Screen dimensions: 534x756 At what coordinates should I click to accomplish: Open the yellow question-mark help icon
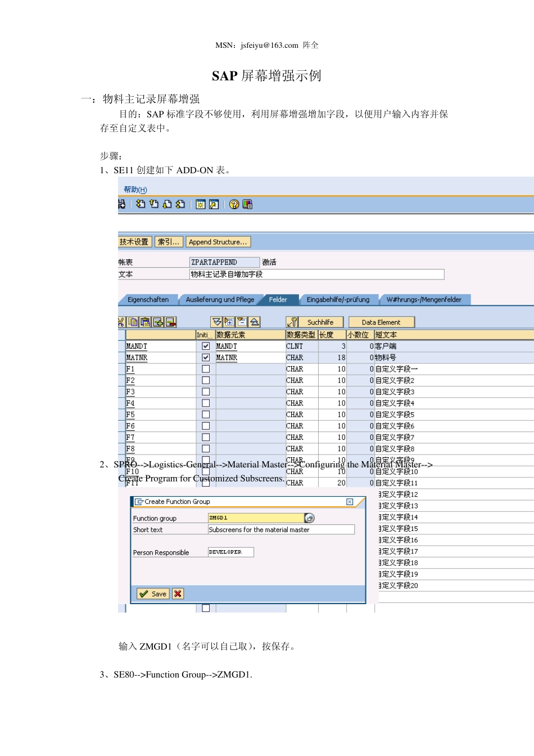coord(234,204)
